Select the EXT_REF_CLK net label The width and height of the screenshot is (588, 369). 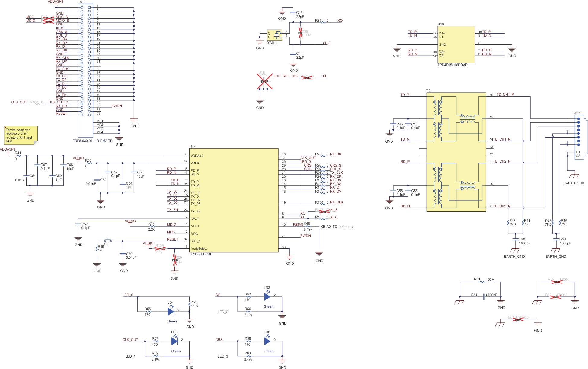pos(286,76)
